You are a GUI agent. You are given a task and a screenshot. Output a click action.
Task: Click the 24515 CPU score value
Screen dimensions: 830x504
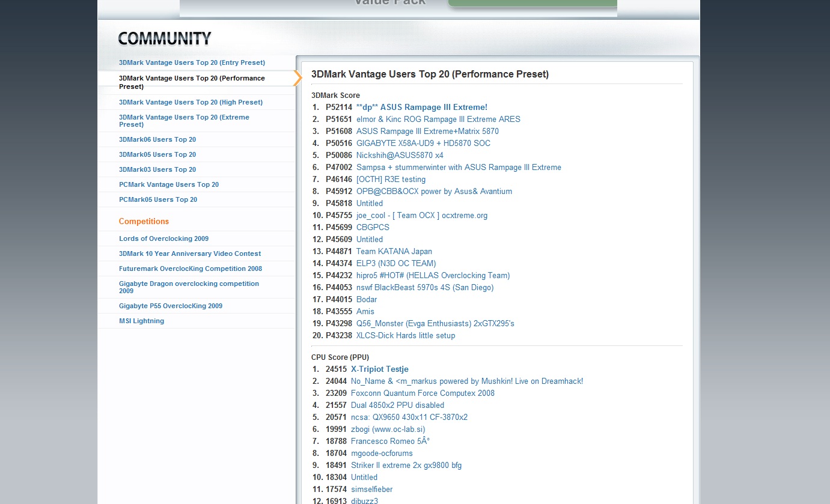tap(337, 369)
